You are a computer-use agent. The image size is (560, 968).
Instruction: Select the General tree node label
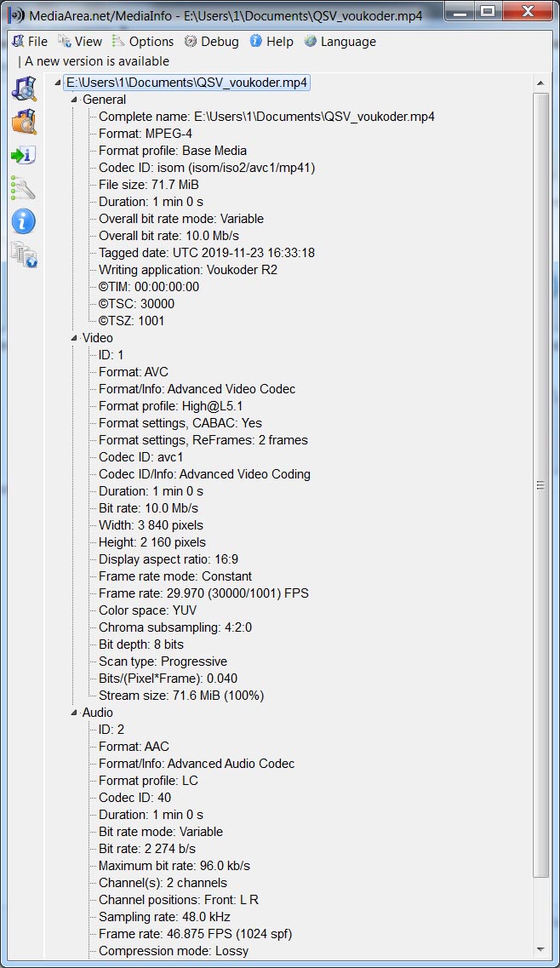tap(104, 100)
